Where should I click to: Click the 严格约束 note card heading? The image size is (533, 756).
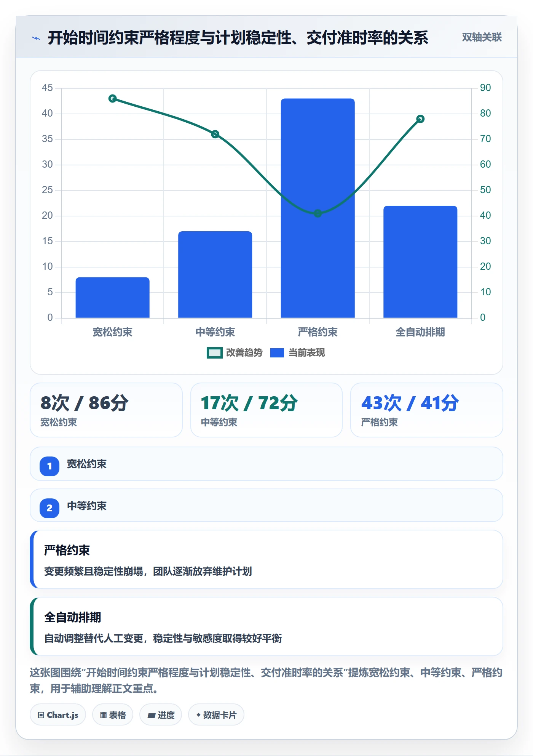point(67,550)
